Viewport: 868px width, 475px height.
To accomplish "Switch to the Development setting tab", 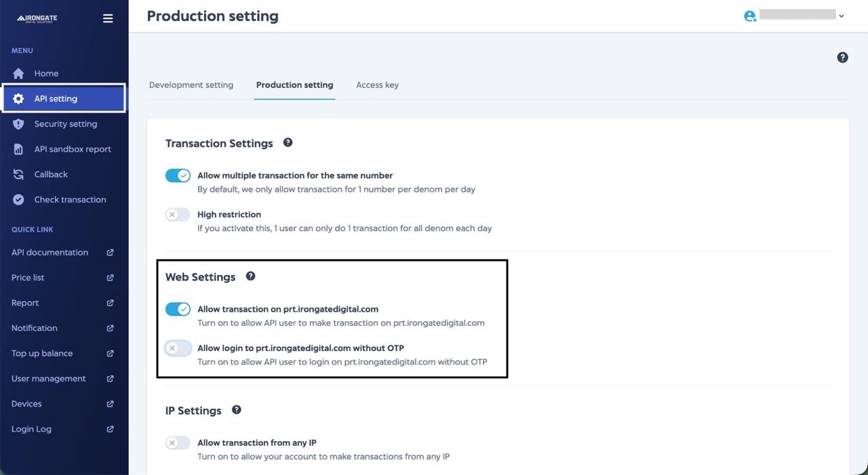I will tap(191, 85).
